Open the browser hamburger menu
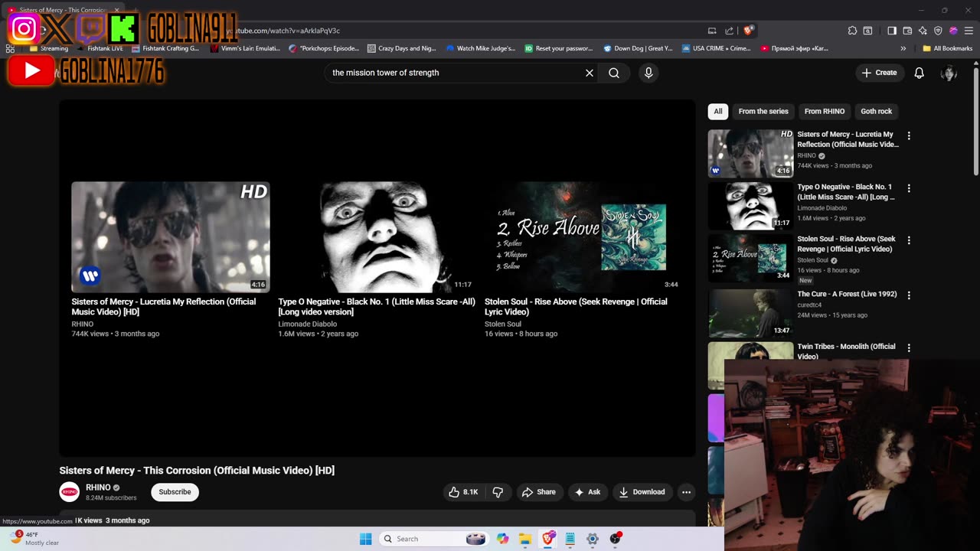Viewport: 980px width, 551px height. click(969, 31)
